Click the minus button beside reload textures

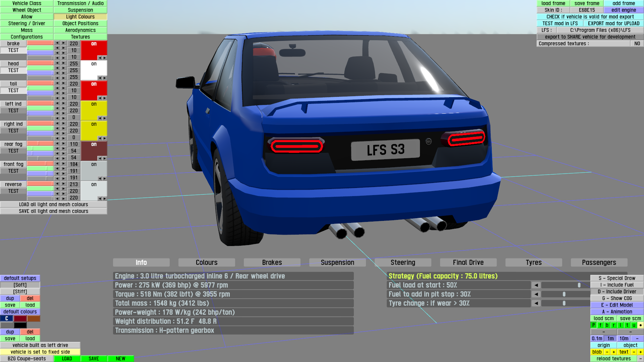click(x=640, y=359)
